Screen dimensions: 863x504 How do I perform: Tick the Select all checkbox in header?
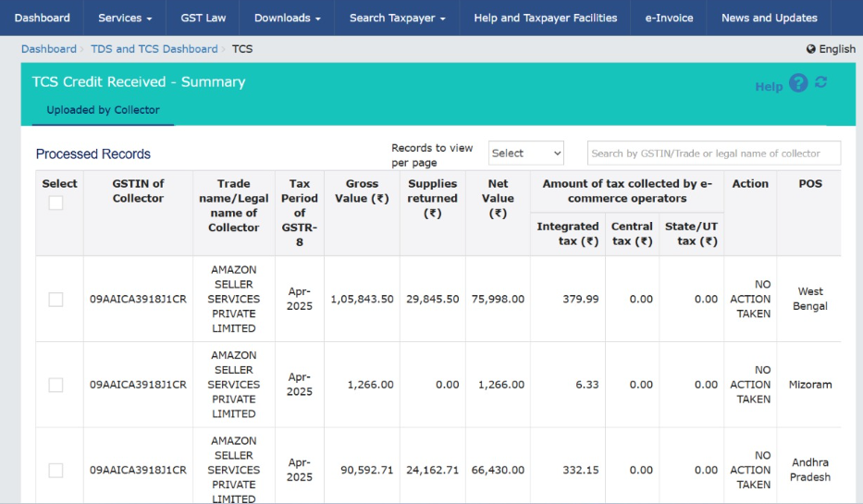tap(55, 203)
